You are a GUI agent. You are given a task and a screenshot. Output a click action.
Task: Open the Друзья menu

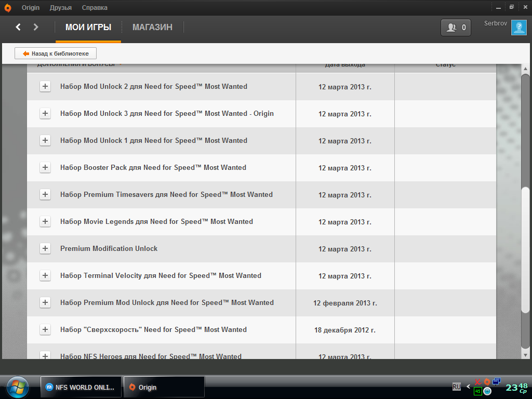[61, 8]
